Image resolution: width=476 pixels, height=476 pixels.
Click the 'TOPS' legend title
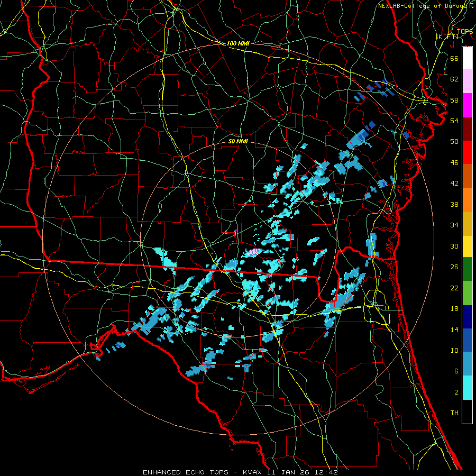465,32
